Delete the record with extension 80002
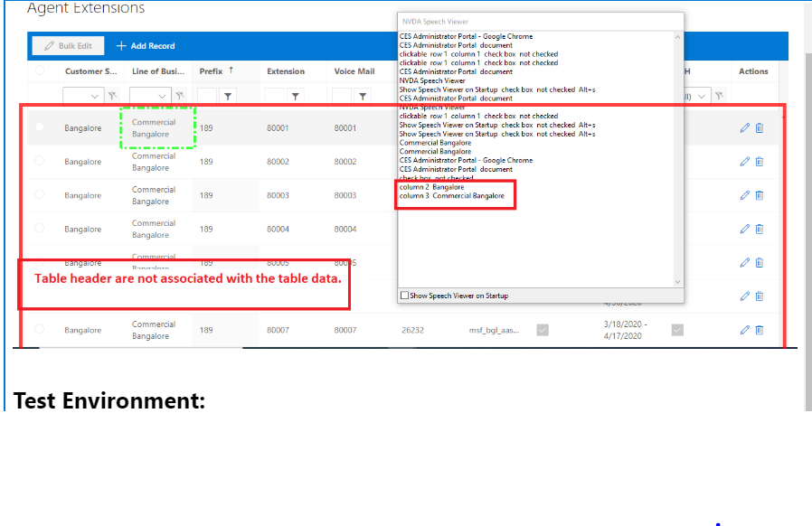 click(x=760, y=162)
